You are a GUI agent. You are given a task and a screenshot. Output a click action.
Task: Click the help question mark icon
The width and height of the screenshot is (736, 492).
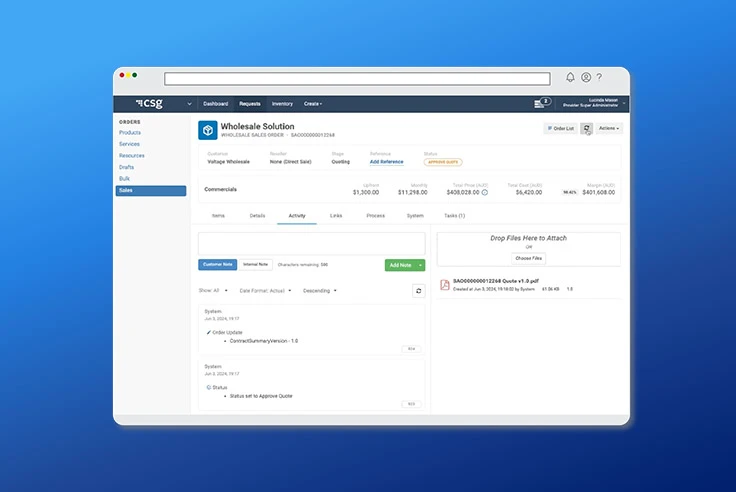point(599,77)
